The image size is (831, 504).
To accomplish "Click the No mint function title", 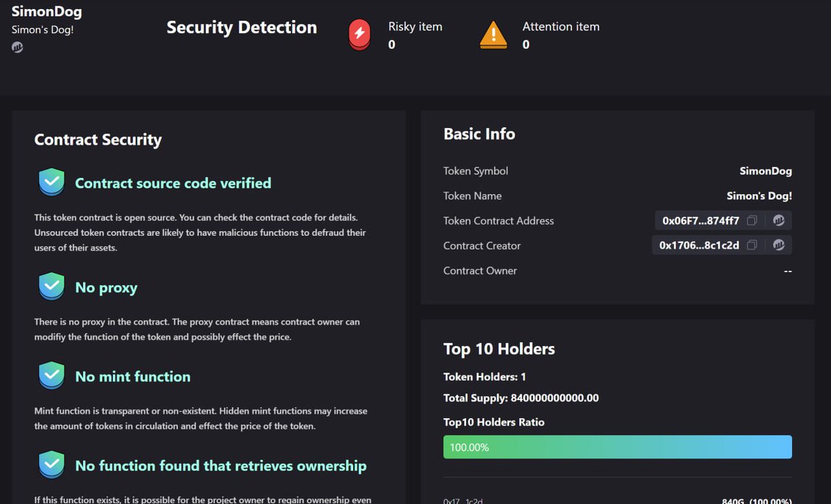I will pyautogui.click(x=133, y=377).
